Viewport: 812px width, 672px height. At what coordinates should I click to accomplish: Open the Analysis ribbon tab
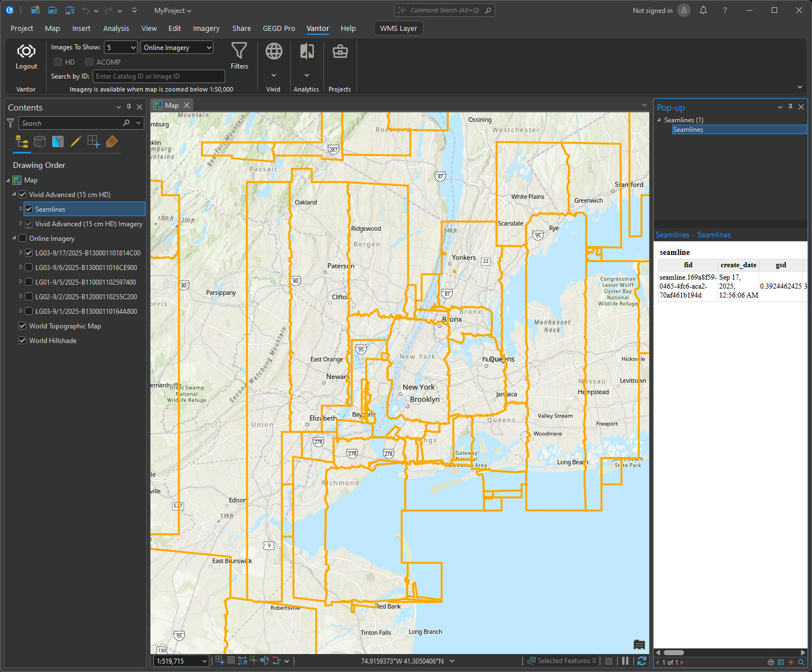116,29
